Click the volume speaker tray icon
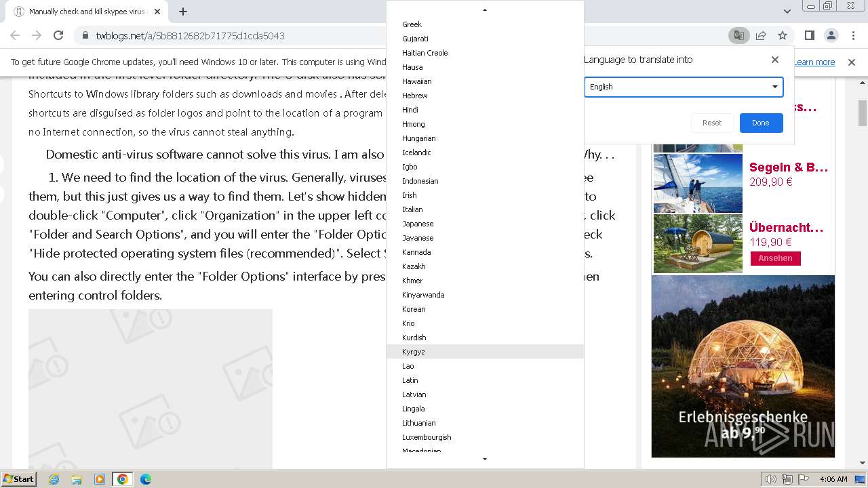This screenshot has height=488, width=868. point(771,479)
